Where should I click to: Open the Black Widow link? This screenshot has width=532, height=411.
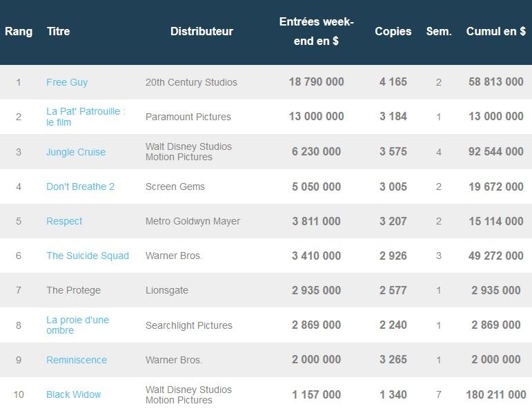click(73, 394)
